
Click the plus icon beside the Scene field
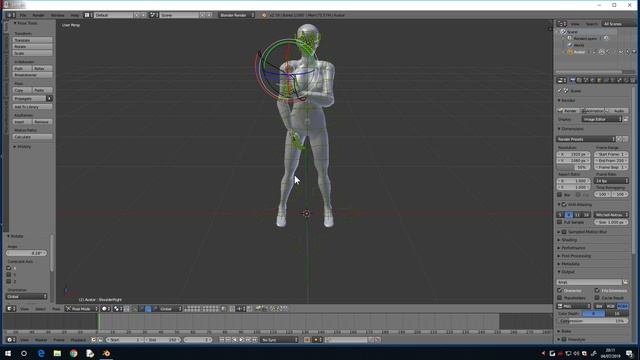tap(203, 15)
